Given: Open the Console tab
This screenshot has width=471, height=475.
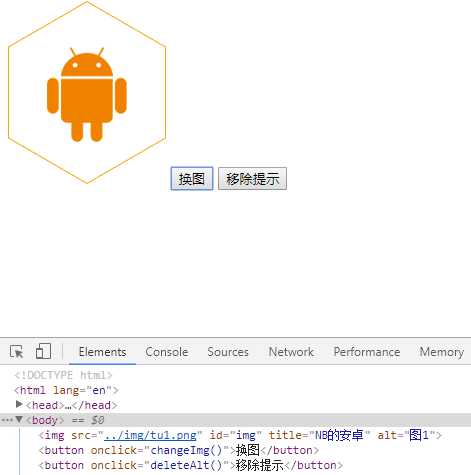Looking at the screenshot, I should coord(167,352).
